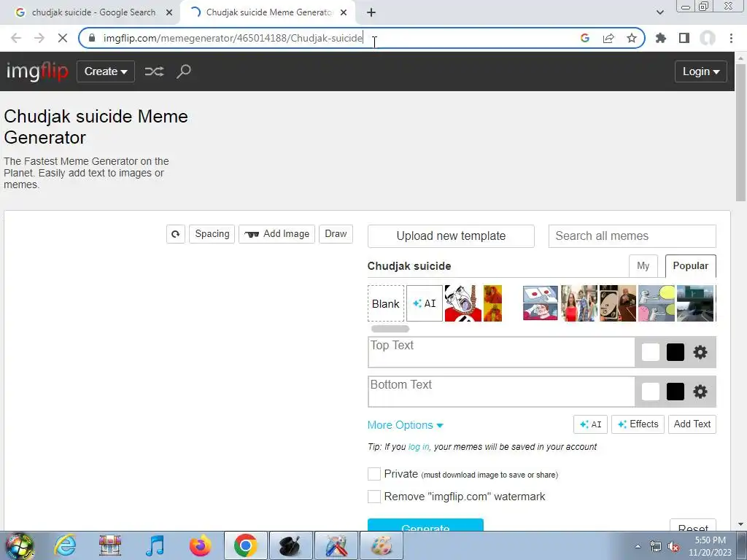Click the Effects button
747x560 pixels.
tap(638, 424)
